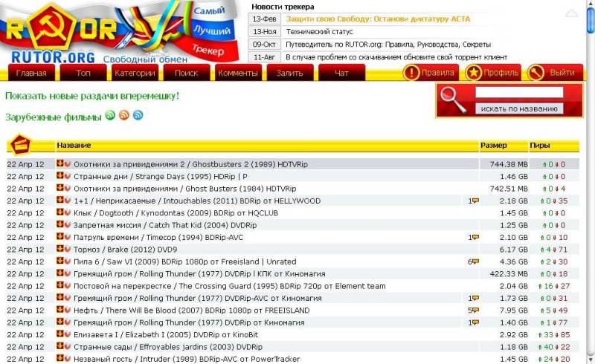Open the Топ menu tab
The width and height of the screenshot is (595, 364).
[x=83, y=73]
